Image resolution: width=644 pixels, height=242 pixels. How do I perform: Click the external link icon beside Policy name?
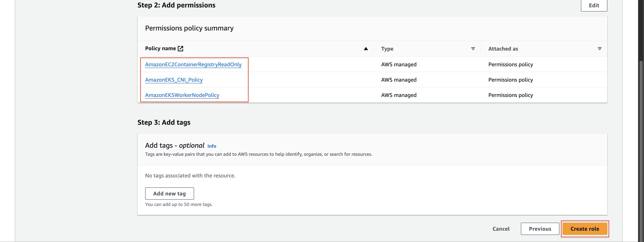click(x=180, y=48)
